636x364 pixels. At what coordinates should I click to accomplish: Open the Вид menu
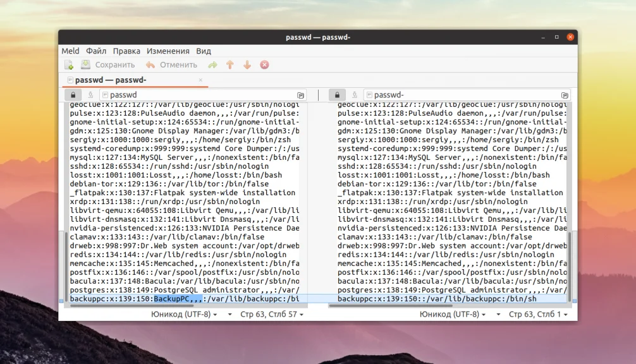pos(204,51)
